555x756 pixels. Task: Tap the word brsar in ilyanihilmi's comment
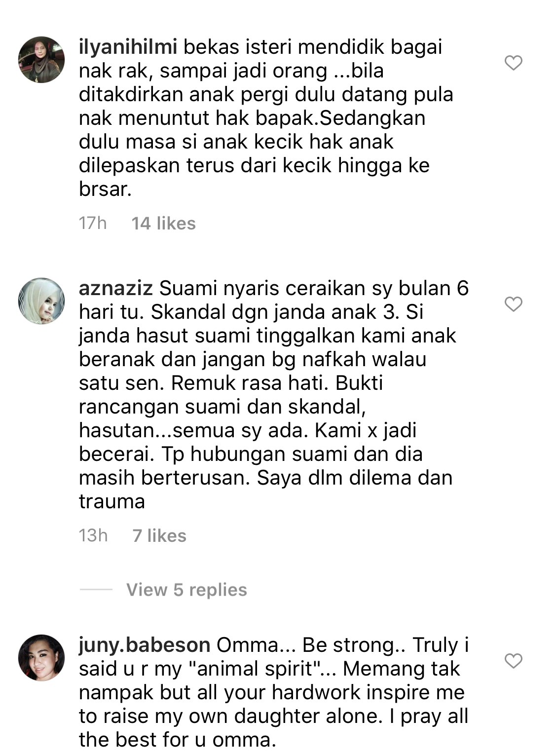click(x=105, y=189)
